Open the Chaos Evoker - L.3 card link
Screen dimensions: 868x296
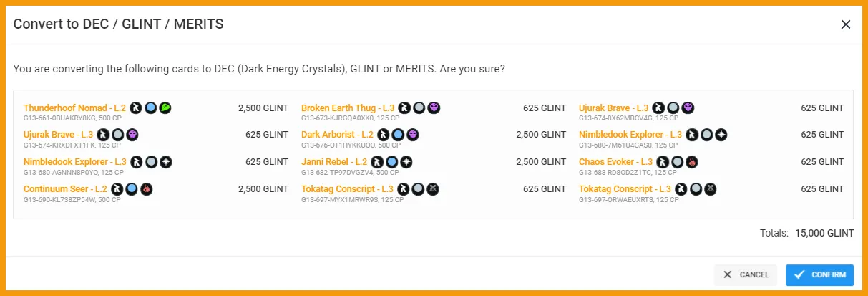point(615,162)
